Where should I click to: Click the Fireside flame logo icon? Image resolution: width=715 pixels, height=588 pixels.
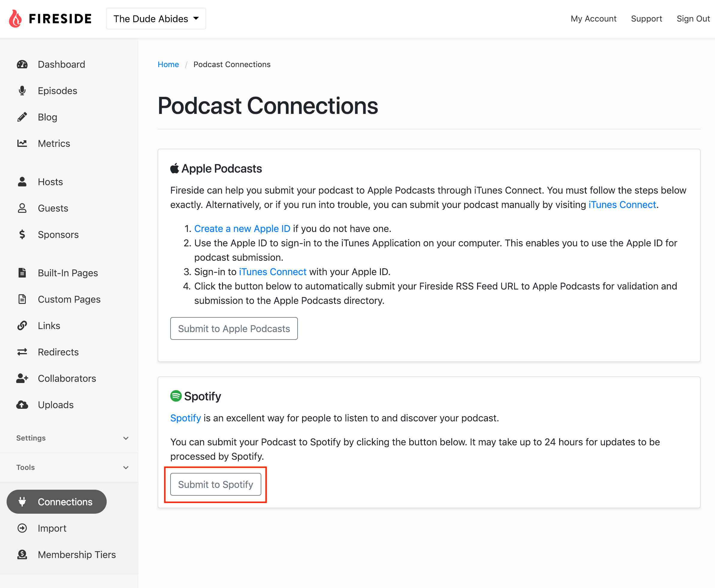(x=15, y=19)
